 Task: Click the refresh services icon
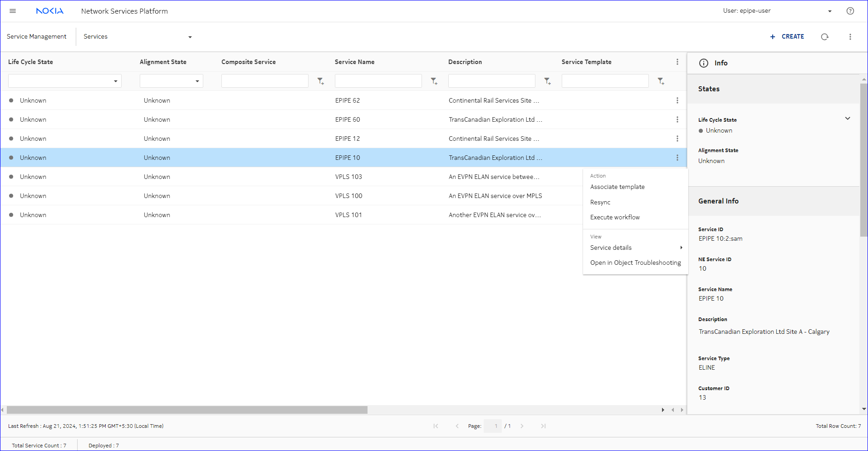pyautogui.click(x=824, y=37)
